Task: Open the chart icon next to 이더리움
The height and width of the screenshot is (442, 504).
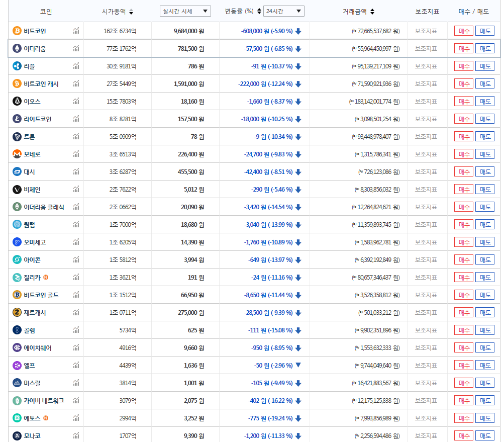Action: 76,49
